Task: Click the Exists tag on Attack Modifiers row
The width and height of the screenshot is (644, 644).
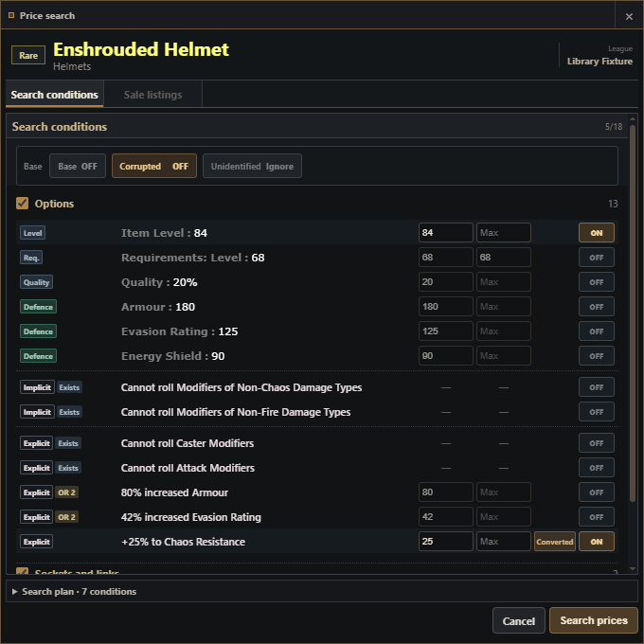Action: click(68, 468)
